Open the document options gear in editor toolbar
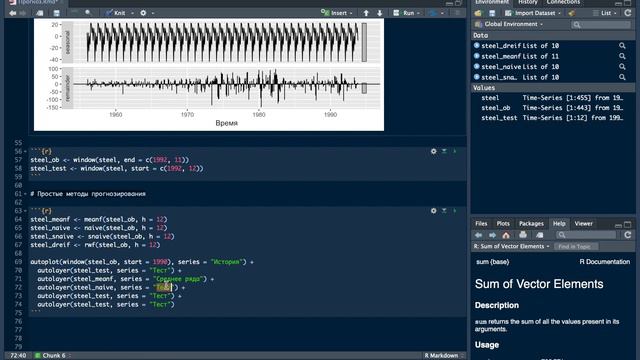 pyautogui.click(x=143, y=13)
